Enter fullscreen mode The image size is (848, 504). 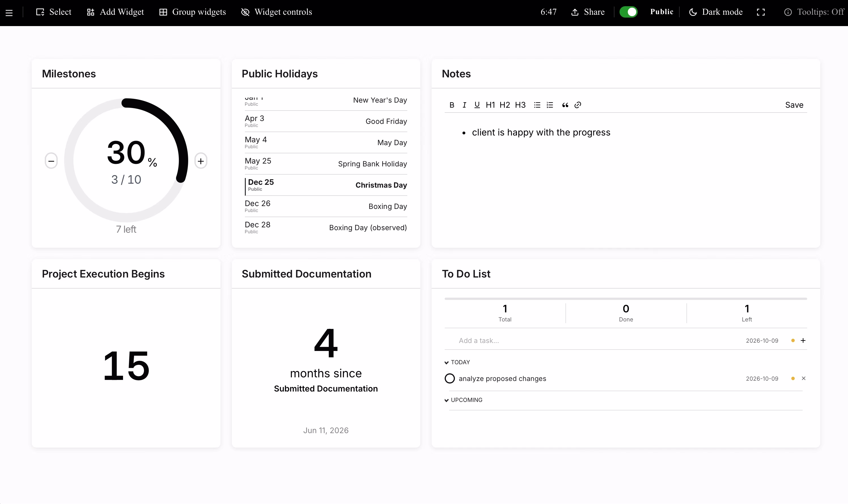point(761,12)
